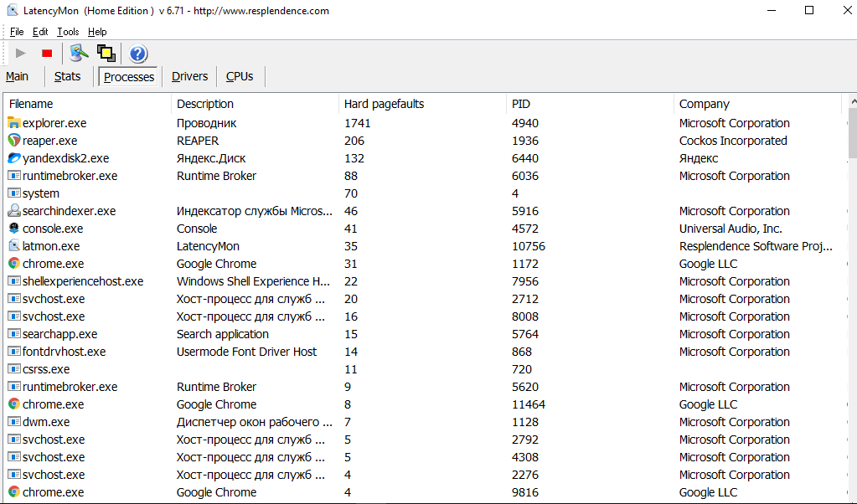Viewport: 857px width, 504px height.
Task: Click the Windows Shell Experience H... description
Action: 253,281
